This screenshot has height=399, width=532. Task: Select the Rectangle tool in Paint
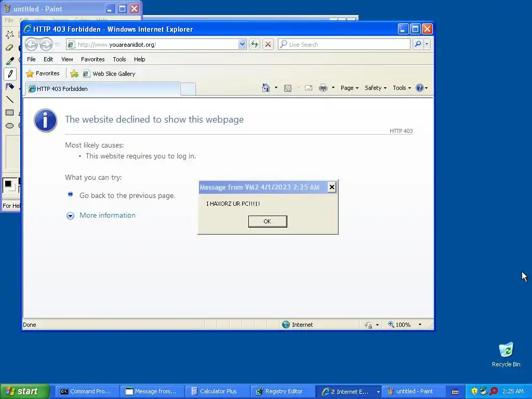click(x=10, y=112)
